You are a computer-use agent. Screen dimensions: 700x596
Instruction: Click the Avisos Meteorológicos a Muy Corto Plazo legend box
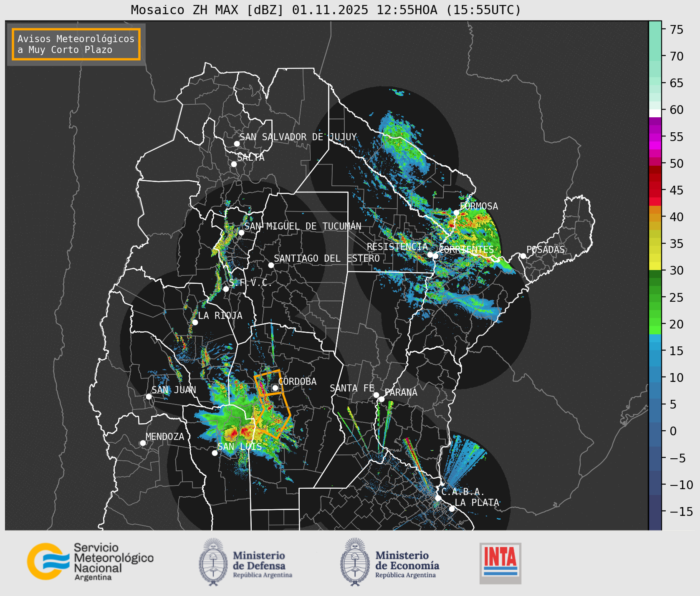point(76,44)
